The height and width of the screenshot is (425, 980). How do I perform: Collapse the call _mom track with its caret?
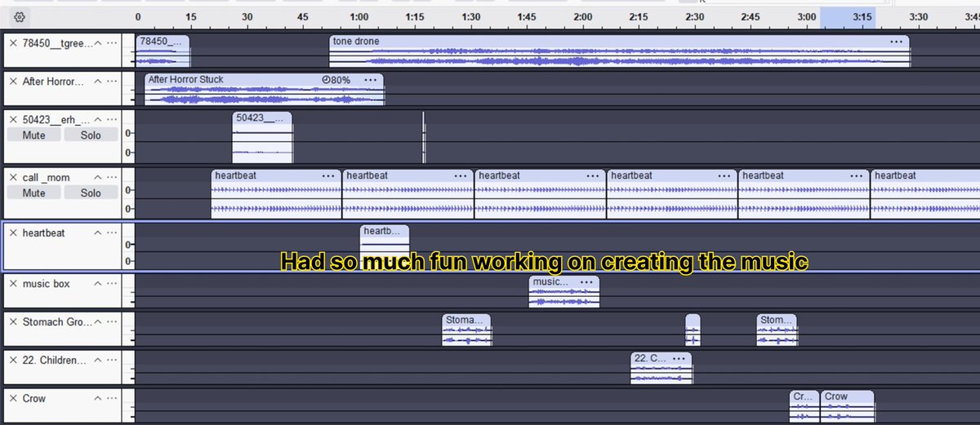point(98,178)
